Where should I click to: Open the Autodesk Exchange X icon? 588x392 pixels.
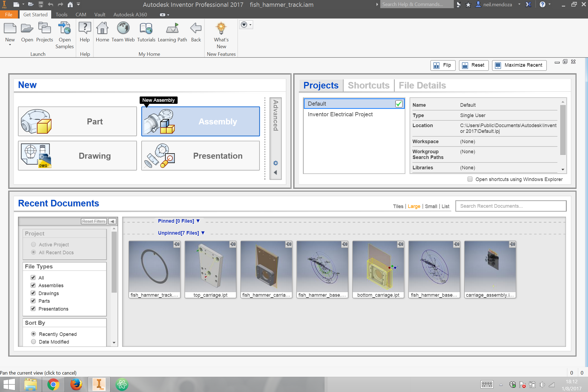pos(528,5)
